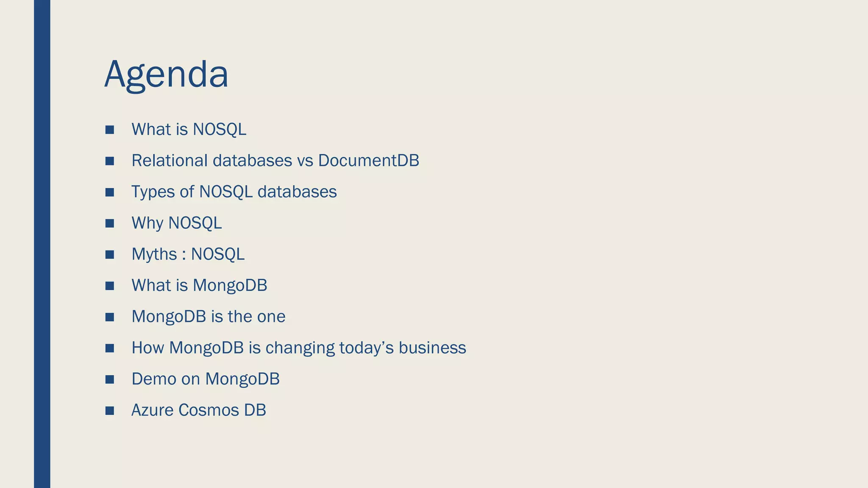Click the bullet next to 'Types of NOSQL databases'

tap(109, 192)
